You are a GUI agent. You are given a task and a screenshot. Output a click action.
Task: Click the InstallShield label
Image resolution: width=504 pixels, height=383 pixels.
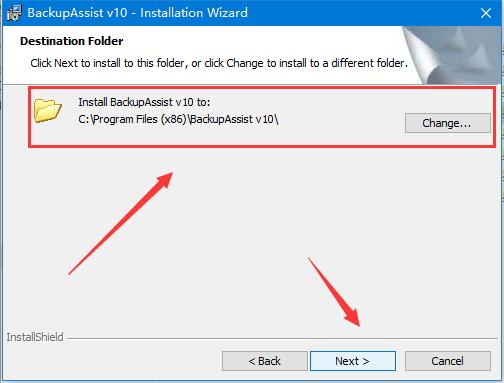35,337
